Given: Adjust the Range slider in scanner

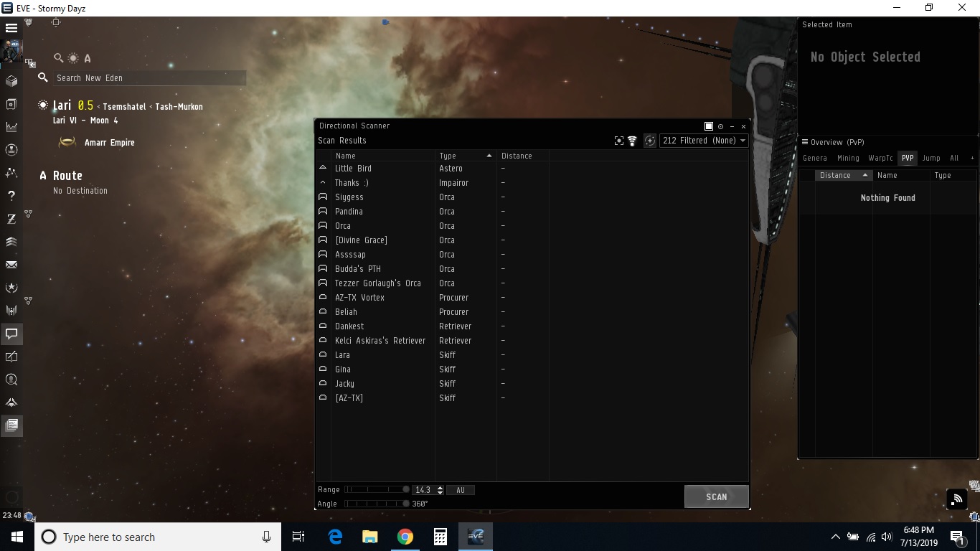Looking at the screenshot, I should (x=377, y=489).
